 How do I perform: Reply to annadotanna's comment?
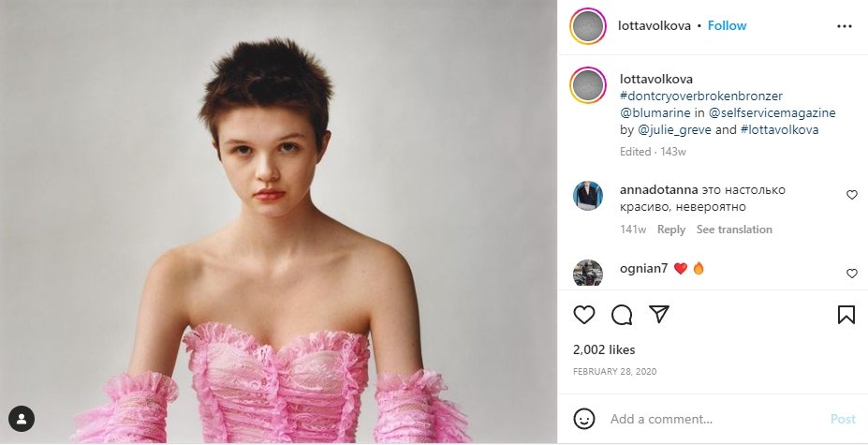(x=670, y=230)
